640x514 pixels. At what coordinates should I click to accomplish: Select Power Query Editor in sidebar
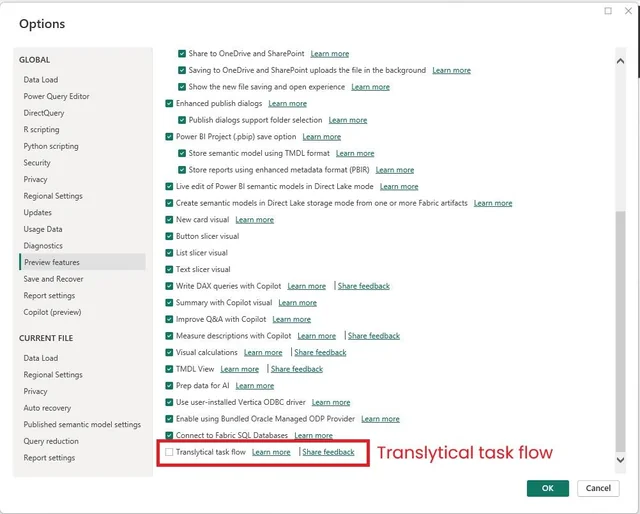pos(56,96)
